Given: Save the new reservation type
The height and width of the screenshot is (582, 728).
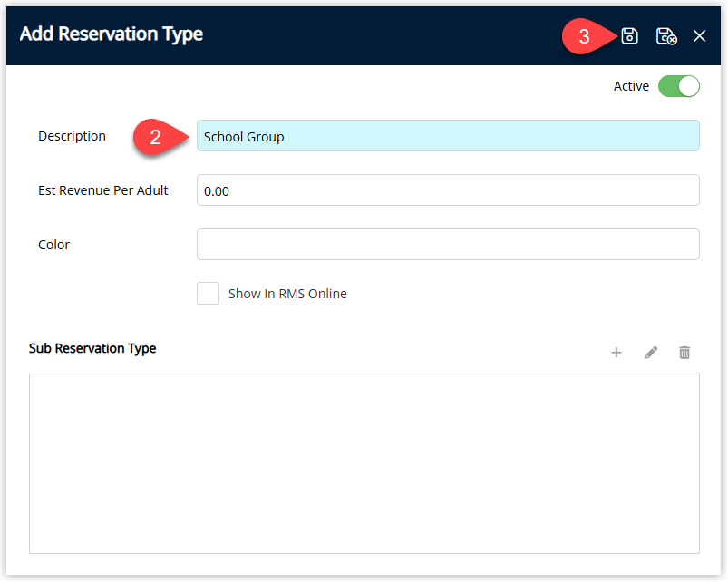Looking at the screenshot, I should [x=629, y=35].
